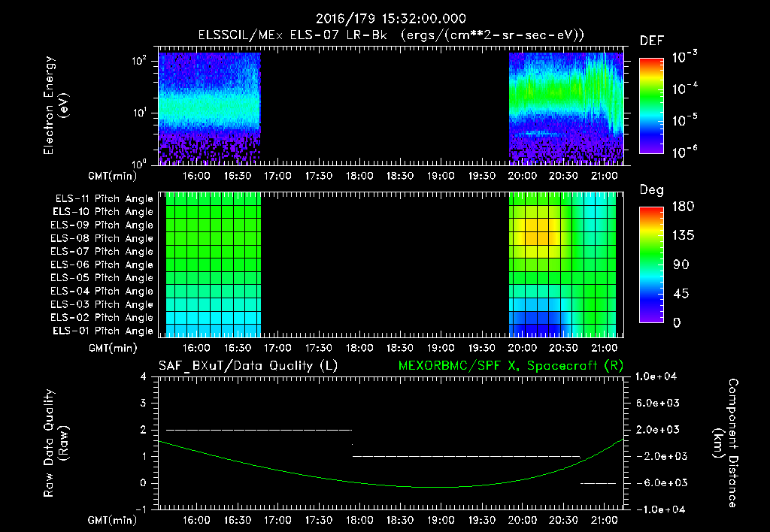Click the ELS-03 Pitch Angle row label

[102, 304]
